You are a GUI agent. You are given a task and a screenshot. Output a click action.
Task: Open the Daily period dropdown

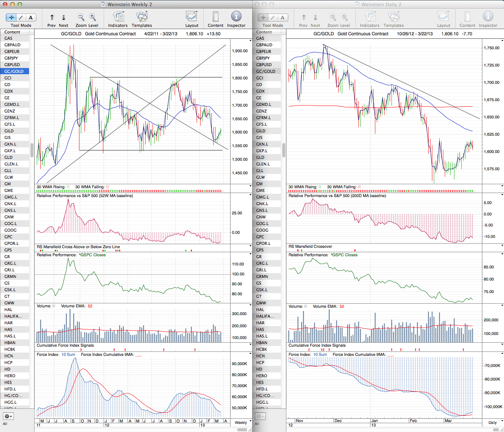click(494, 422)
